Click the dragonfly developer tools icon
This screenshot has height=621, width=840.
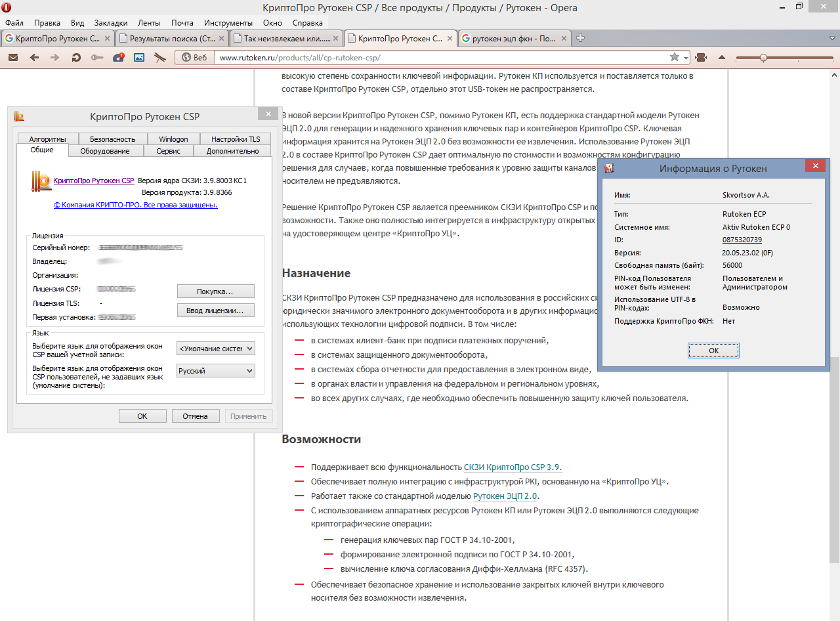[x=160, y=58]
